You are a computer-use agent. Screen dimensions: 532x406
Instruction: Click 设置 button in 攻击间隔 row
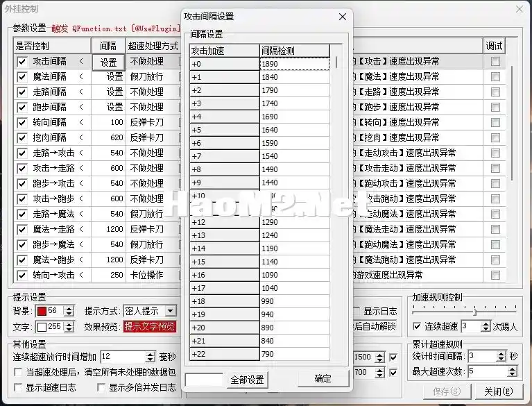pos(109,62)
